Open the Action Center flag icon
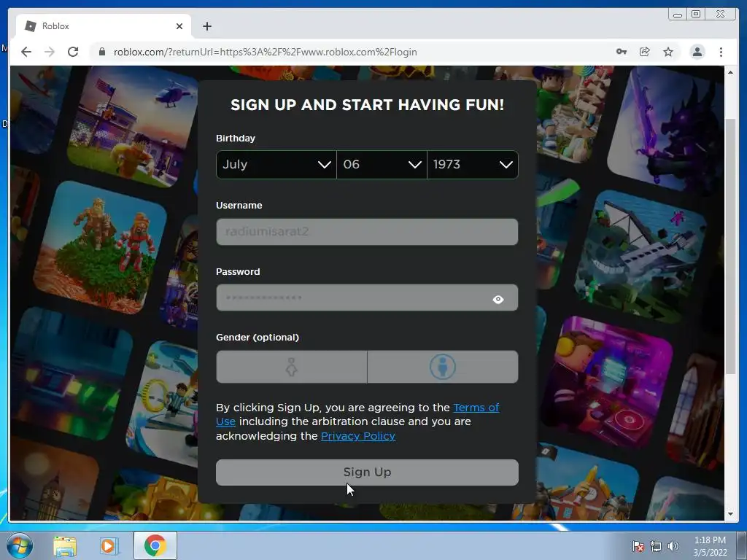Viewport: 747px width, 560px height. 638,546
